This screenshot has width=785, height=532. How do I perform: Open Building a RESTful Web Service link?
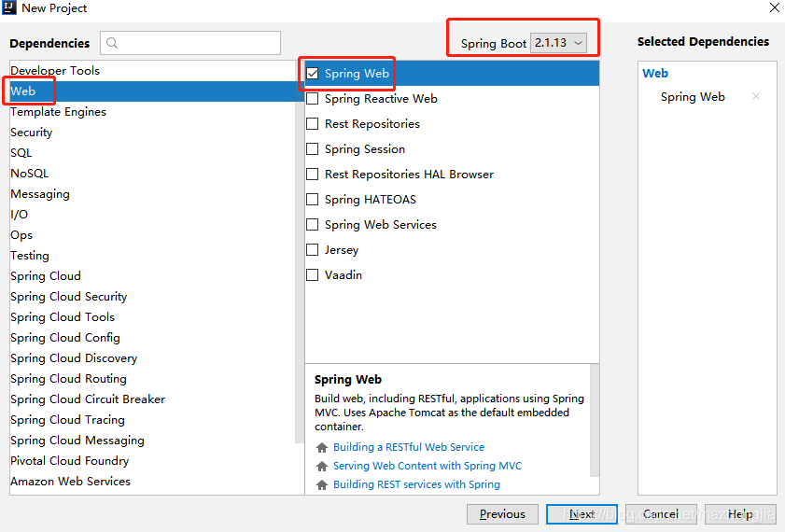pos(409,447)
